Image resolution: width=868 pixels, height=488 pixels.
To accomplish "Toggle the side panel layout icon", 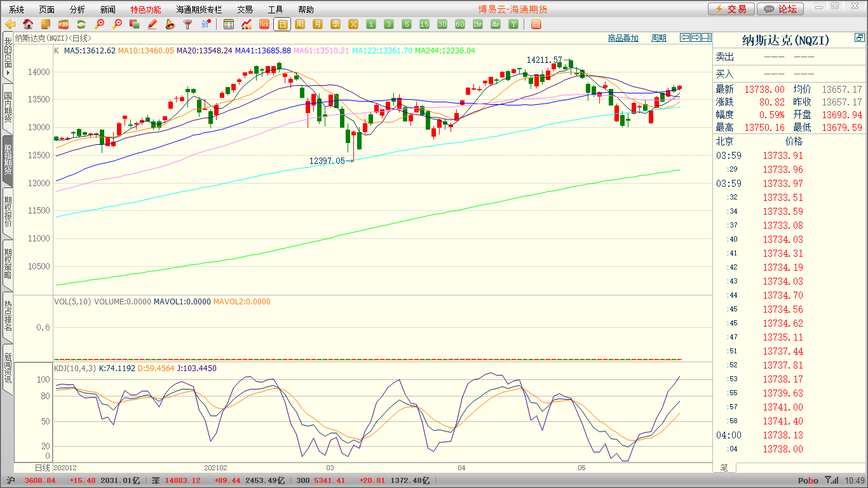I will pos(706,37).
